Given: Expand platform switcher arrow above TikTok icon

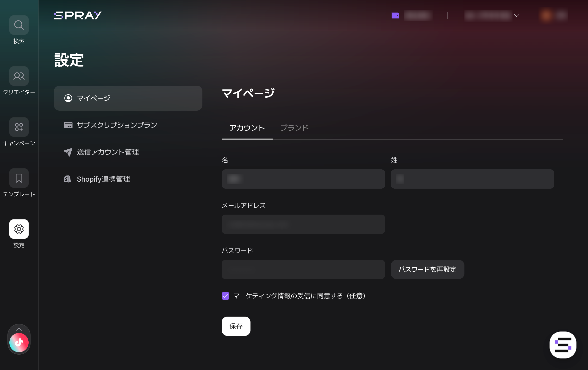Looking at the screenshot, I should coord(19,329).
